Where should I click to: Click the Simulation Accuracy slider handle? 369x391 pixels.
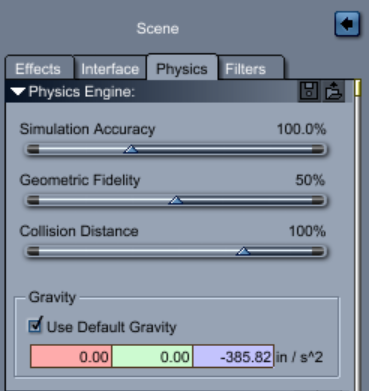pos(131,149)
